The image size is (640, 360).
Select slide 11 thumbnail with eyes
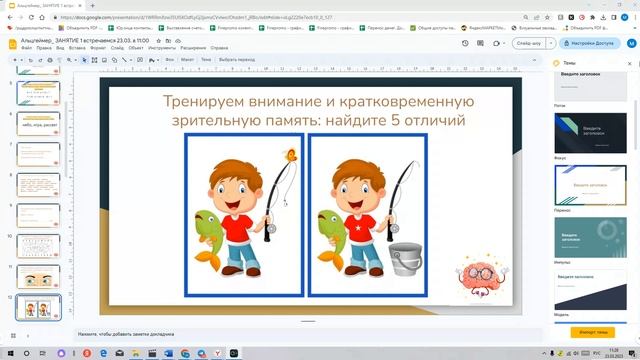(38, 277)
